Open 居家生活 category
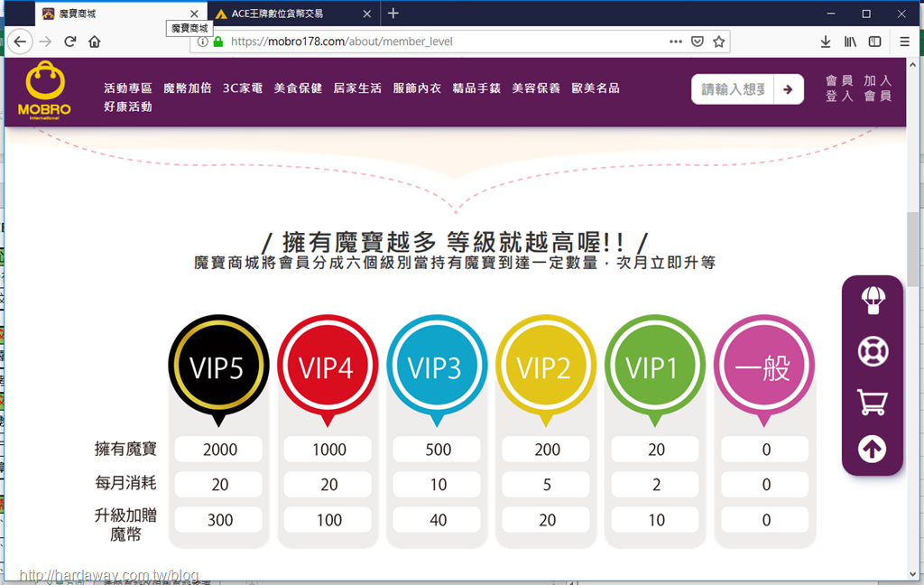 point(357,88)
